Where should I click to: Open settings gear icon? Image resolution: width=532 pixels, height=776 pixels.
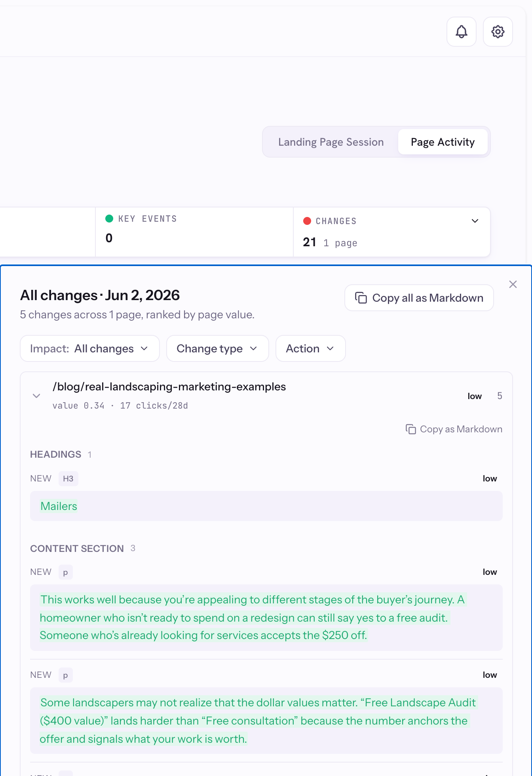click(498, 32)
